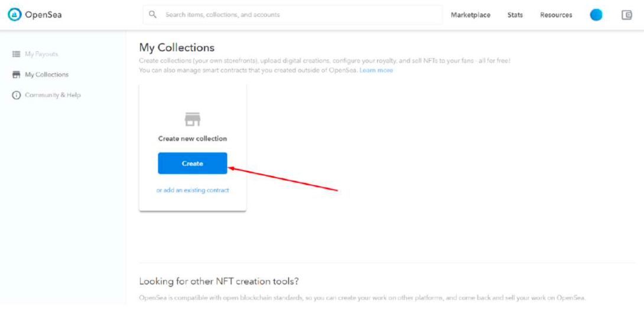Open the wallet icon
Screen dimensions: 644x313
point(626,15)
